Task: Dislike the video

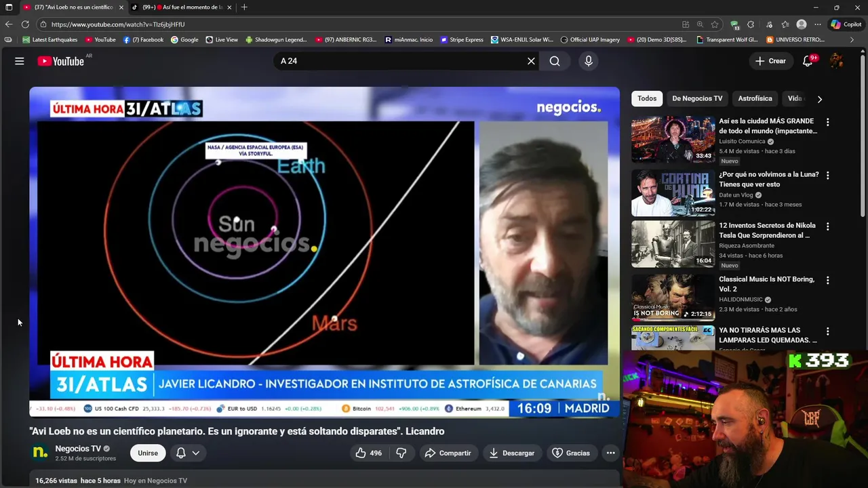Action: tap(401, 453)
